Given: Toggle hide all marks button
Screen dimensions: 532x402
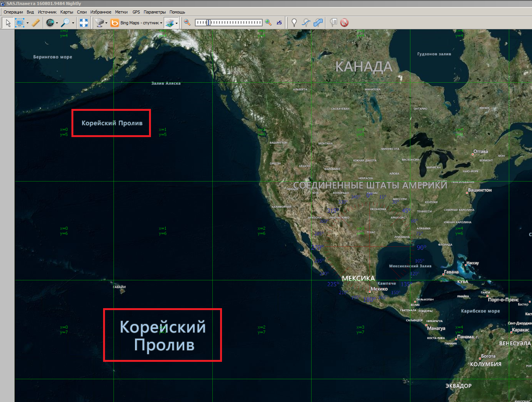Looking at the screenshot, I should pyautogui.click(x=344, y=23).
